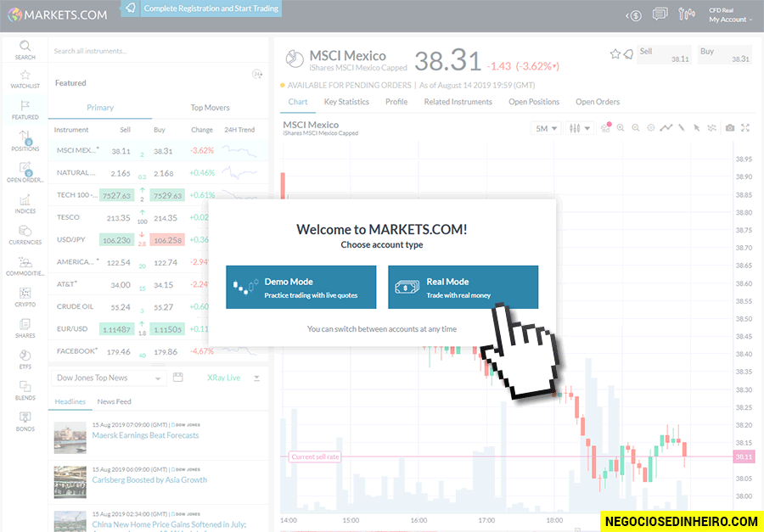The image size is (764, 532).
Task: Open the Search sidebar icon
Action: tap(25, 50)
